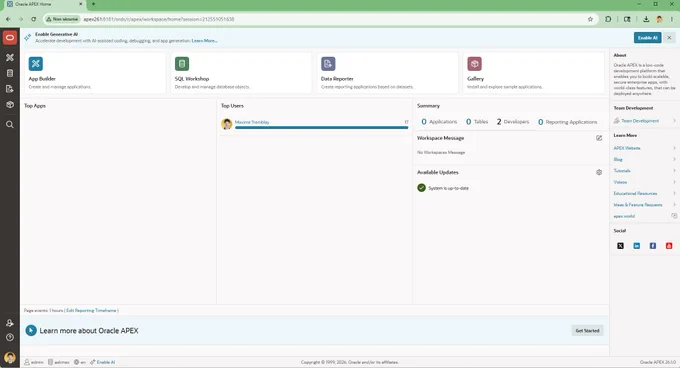Image resolution: width=680 pixels, height=368 pixels.
Task: Click the admin user entry in the footer
Action: [34, 362]
